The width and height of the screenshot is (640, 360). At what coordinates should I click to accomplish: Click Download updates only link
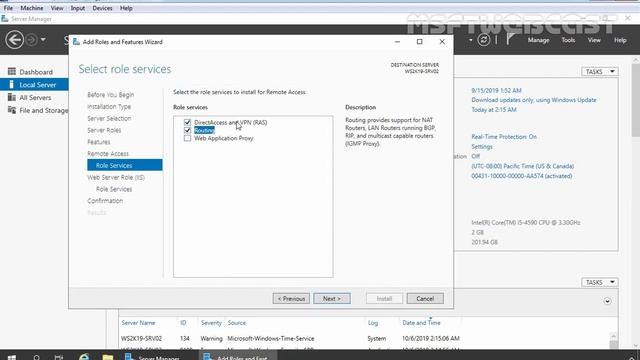coord(534,100)
